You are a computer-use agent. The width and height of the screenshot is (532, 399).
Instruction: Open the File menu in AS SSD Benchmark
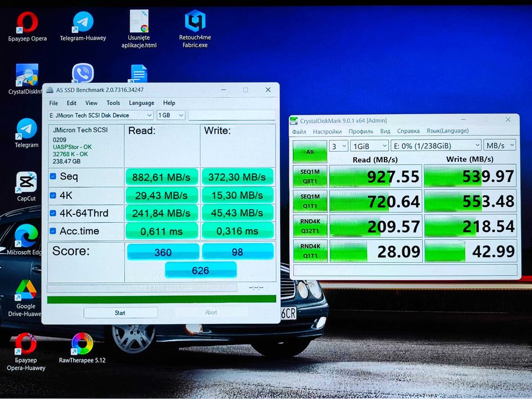click(x=54, y=103)
